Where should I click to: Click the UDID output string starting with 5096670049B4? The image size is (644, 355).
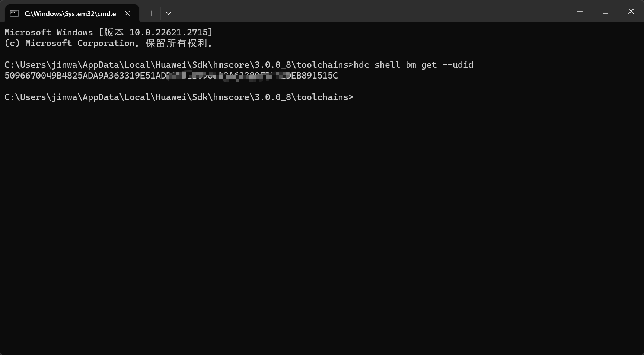tap(171, 76)
